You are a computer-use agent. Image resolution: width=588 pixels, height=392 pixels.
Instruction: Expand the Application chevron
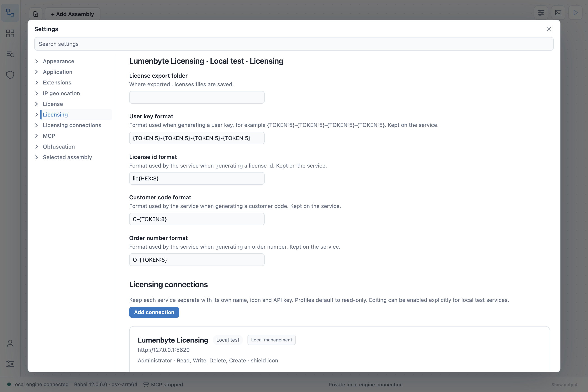pos(37,72)
